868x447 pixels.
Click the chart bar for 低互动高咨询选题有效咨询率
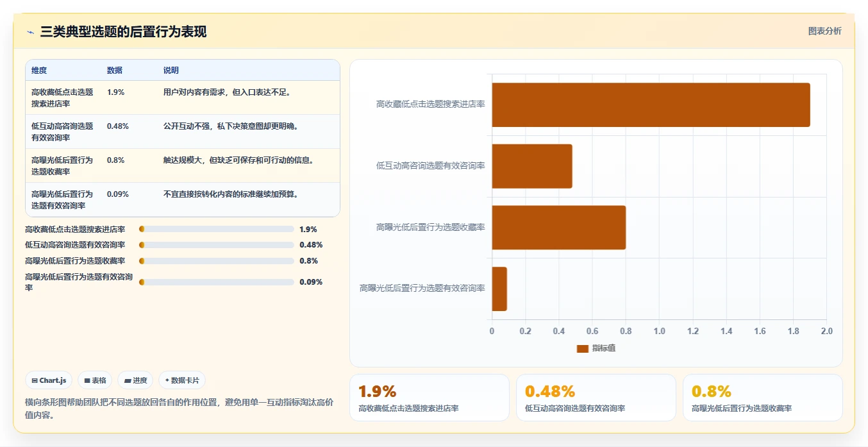[532, 166]
